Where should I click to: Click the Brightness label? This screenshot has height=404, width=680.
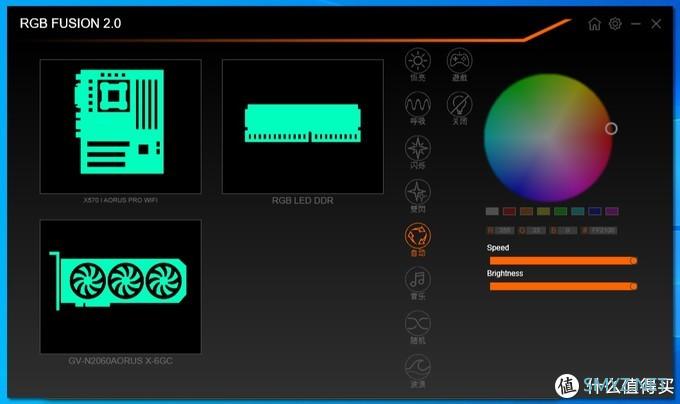coord(505,273)
